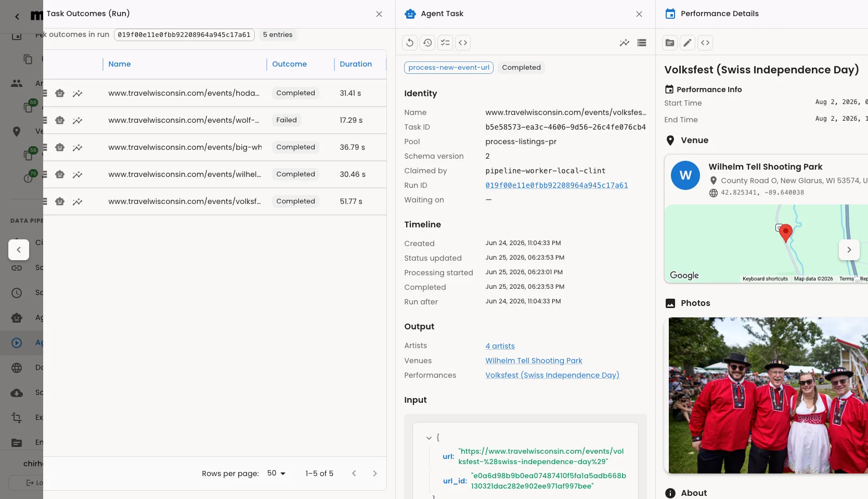Screen dimensions: 868x499
Task: Open the Volksfest (Swiss Independence Day) performance link
Action: [552, 375]
